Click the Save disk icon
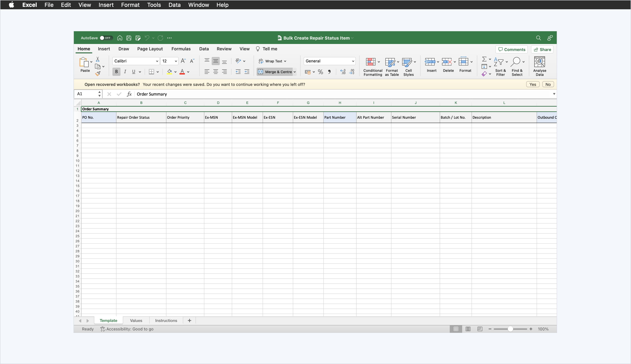Viewport: 631px width, 364px height. [129, 38]
